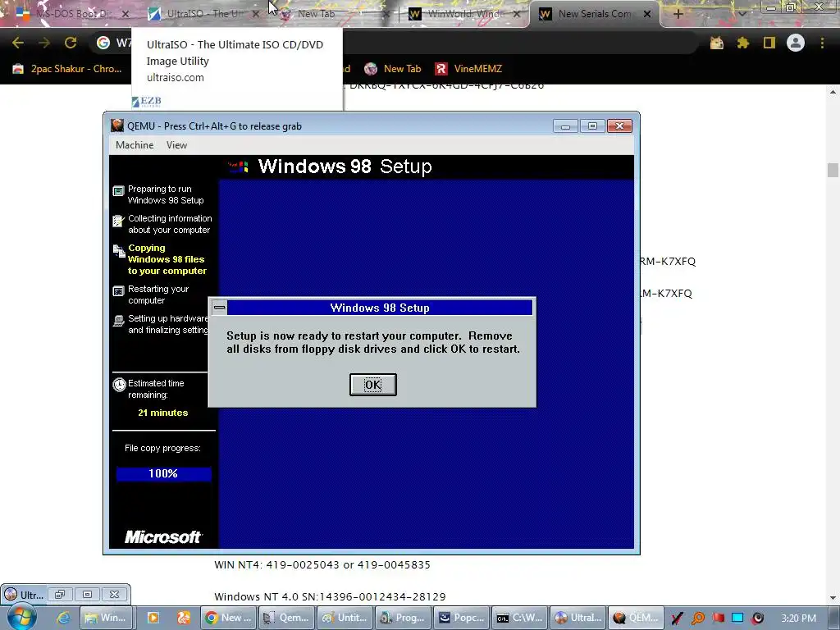Open the Untitled Paint taskbar button
The height and width of the screenshot is (630, 840).
[x=345, y=618]
